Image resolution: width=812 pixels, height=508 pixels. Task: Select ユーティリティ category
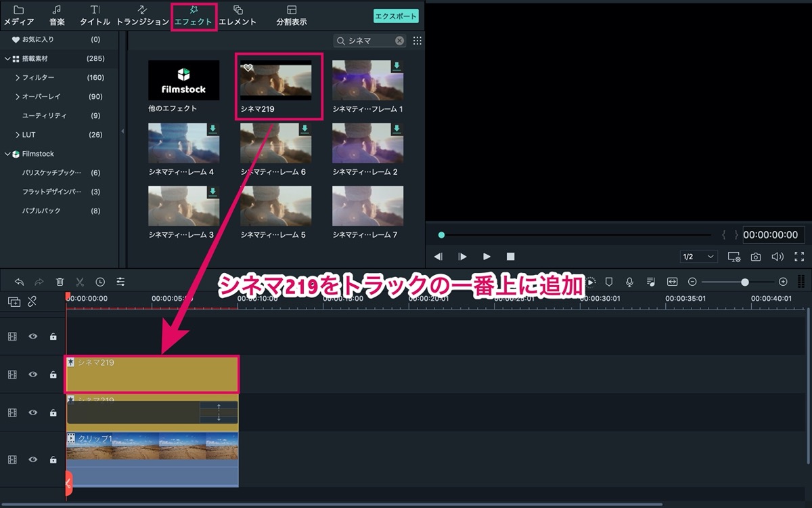click(45, 116)
